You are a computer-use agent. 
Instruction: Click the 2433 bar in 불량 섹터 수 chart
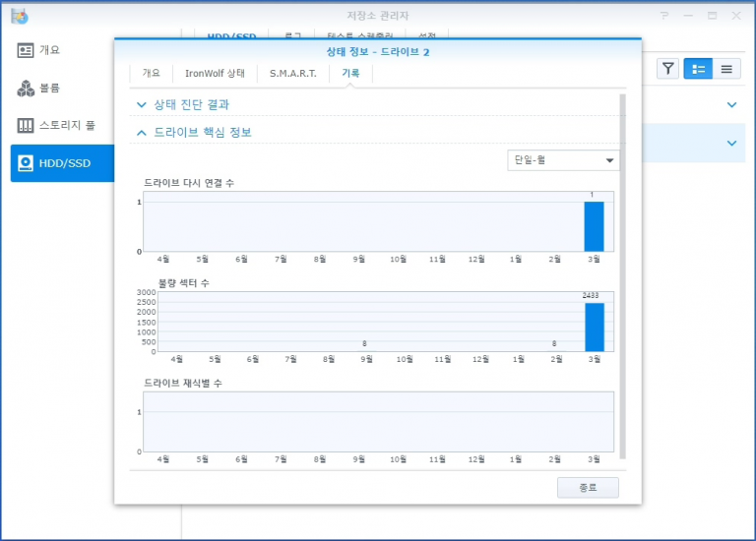tap(595, 328)
